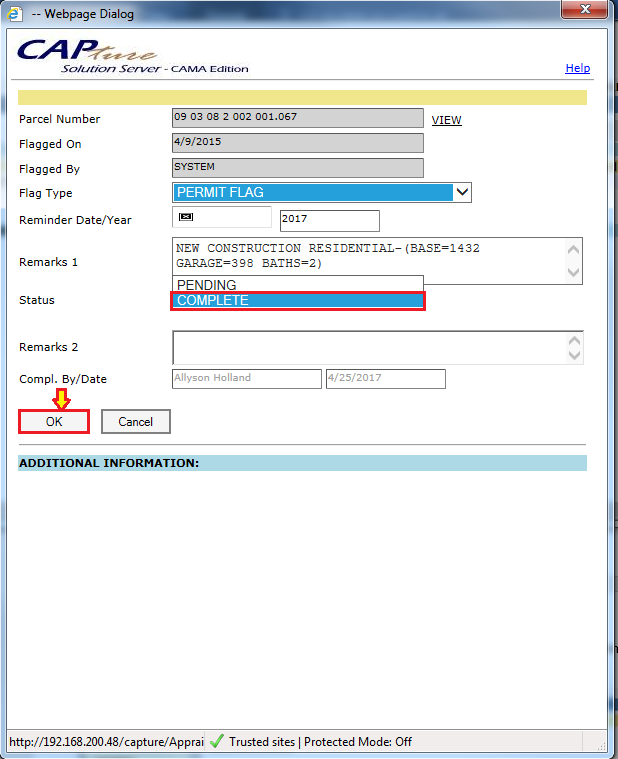This screenshot has width=618, height=759.
Task: Click the Reminder Year field showing 2017
Action: [329, 220]
